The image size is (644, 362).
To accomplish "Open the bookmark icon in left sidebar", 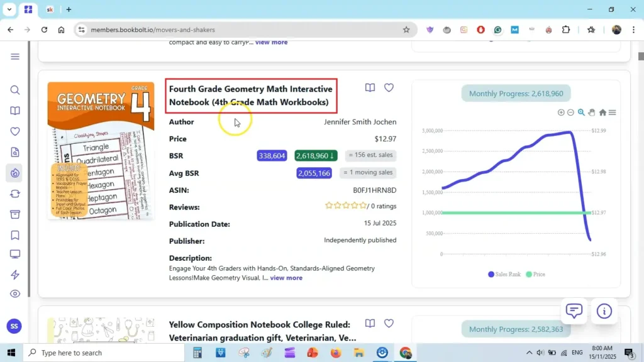I will 15,235.
